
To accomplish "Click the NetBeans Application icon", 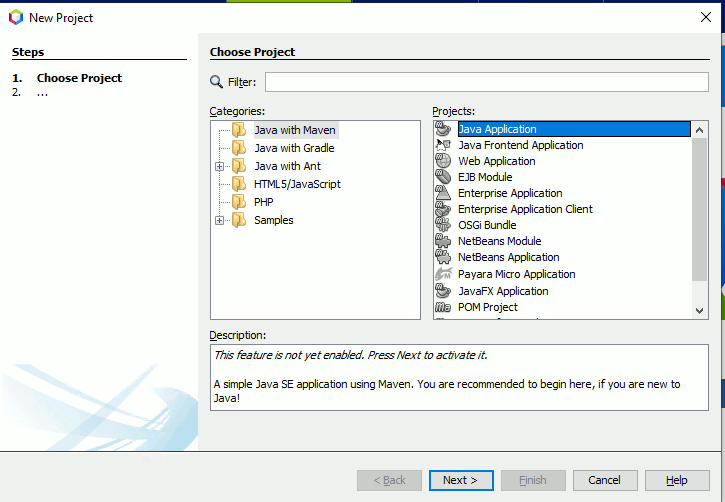I will pos(443,257).
